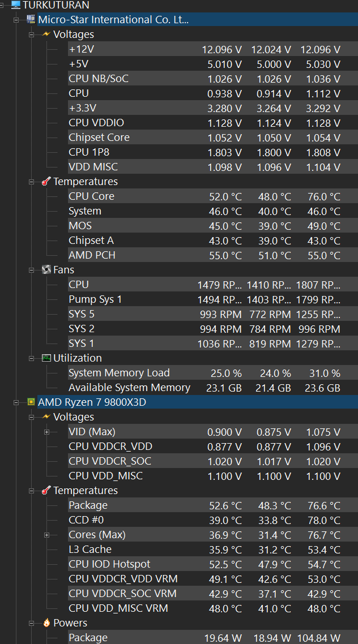Click the Utilization graph icon

point(46,358)
